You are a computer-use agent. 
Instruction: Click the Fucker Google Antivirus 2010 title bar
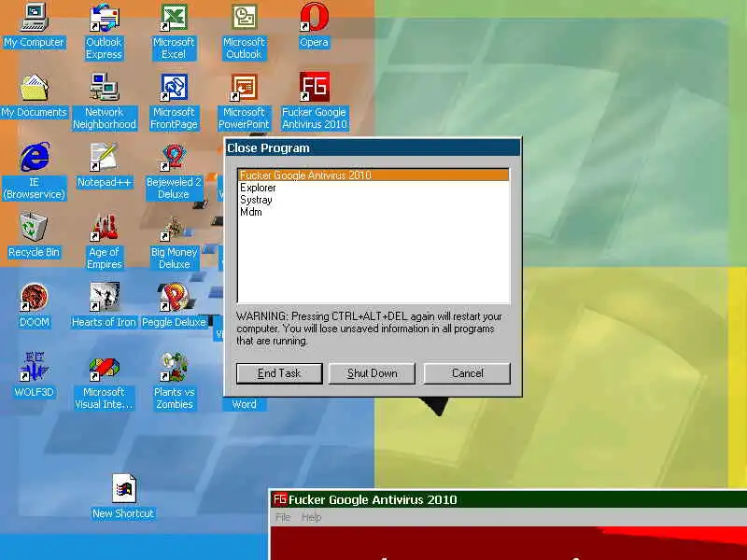(x=508, y=499)
